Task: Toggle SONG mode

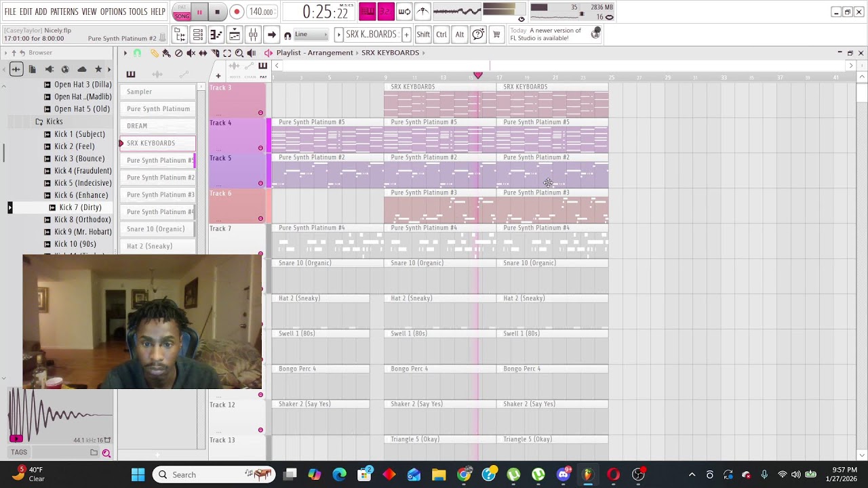Action: (x=182, y=16)
